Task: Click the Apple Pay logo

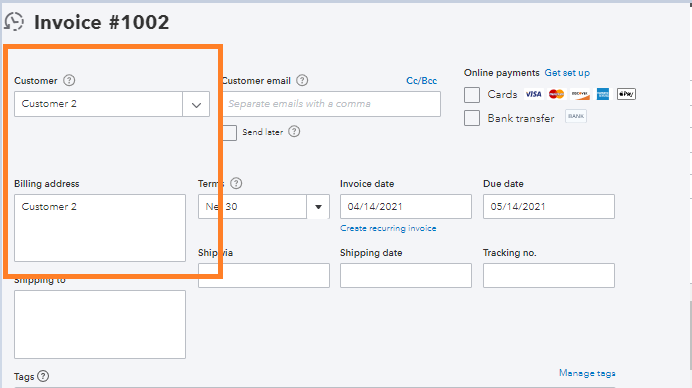Action: click(x=626, y=94)
